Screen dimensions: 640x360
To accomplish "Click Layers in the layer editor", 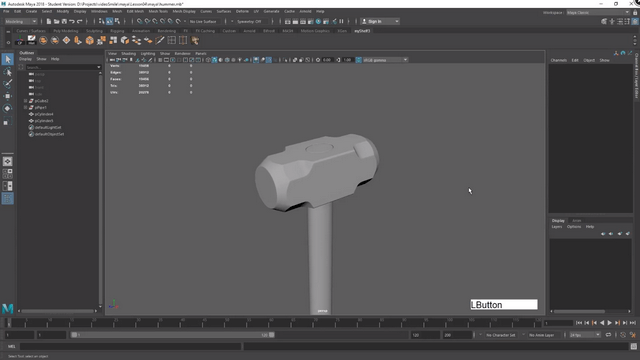I will click(x=557, y=227).
